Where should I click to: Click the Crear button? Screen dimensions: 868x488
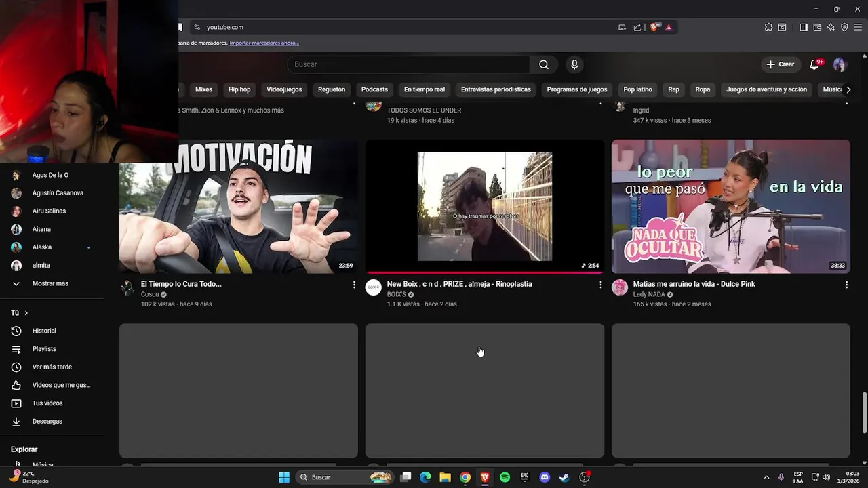[x=780, y=64]
